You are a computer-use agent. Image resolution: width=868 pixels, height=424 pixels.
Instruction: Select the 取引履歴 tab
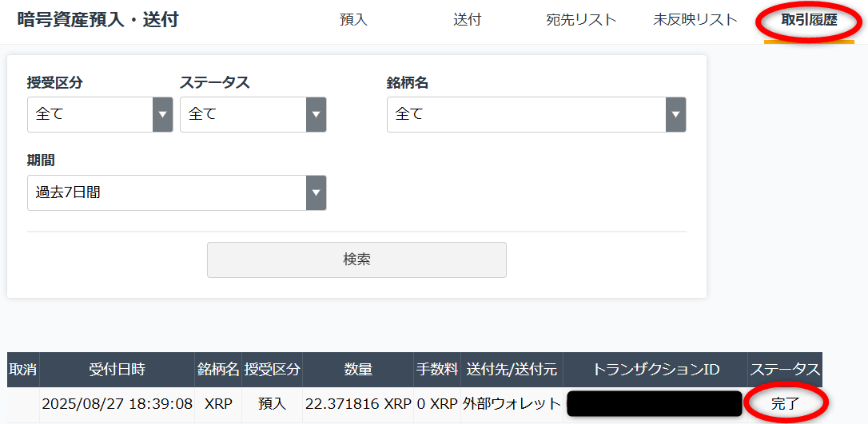point(809,21)
